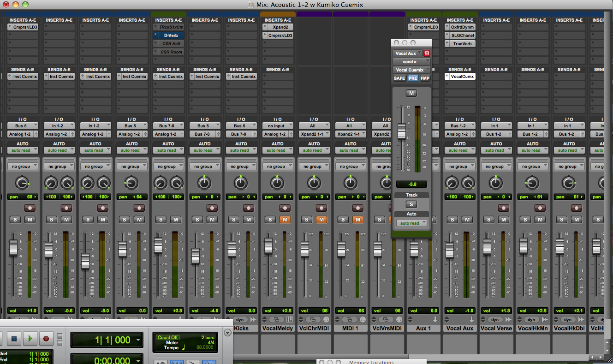The height and width of the screenshot is (364, 613).
Task: Click the MIDI 1 volume fader
Action: click(341, 250)
